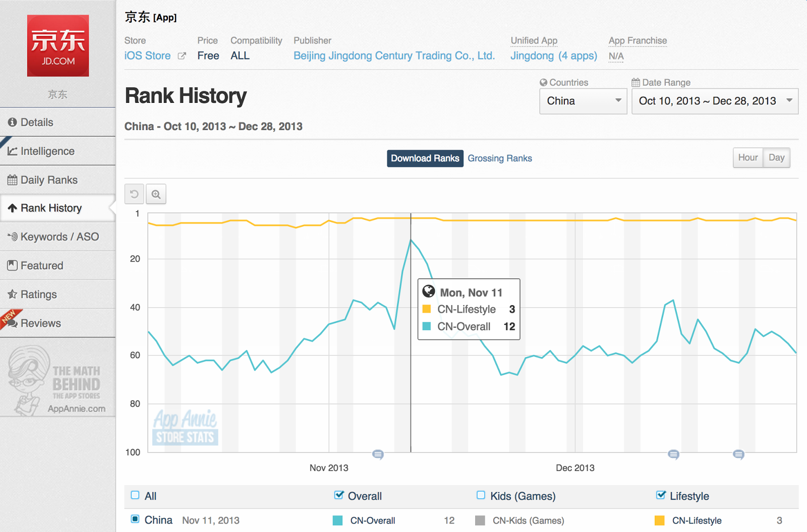Check the Kids (Games) checkbox
Image resolution: width=807 pixels, height=532 pixels.
point(481,495)
